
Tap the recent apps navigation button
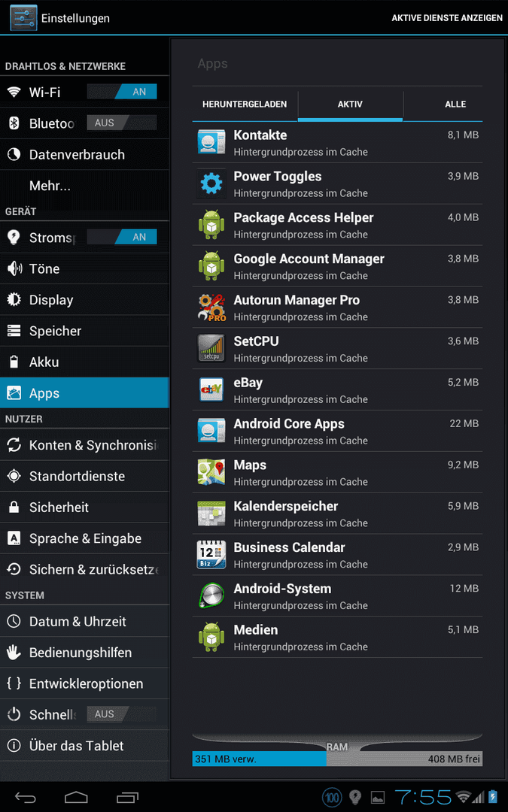coord(127,798)
